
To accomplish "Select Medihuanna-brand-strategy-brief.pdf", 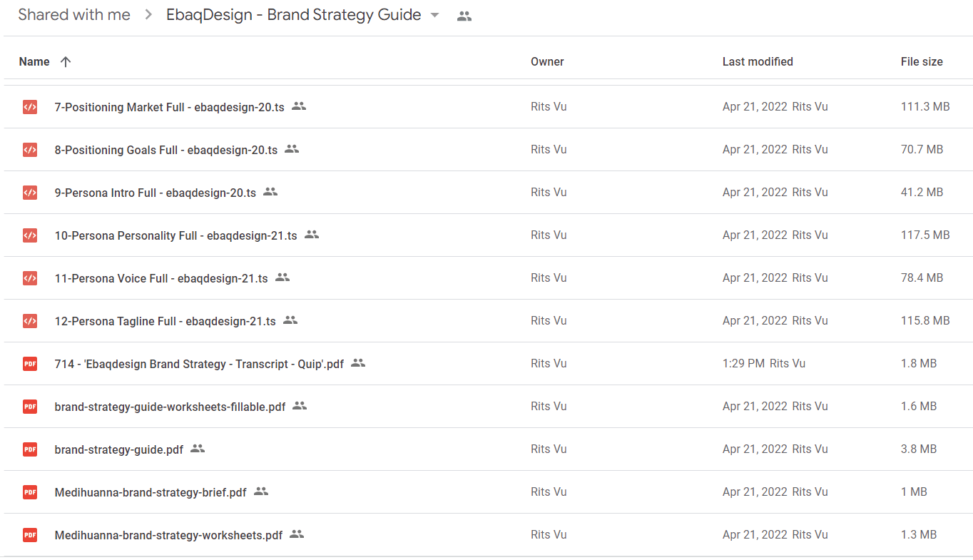I will click(x=151, y=492).
